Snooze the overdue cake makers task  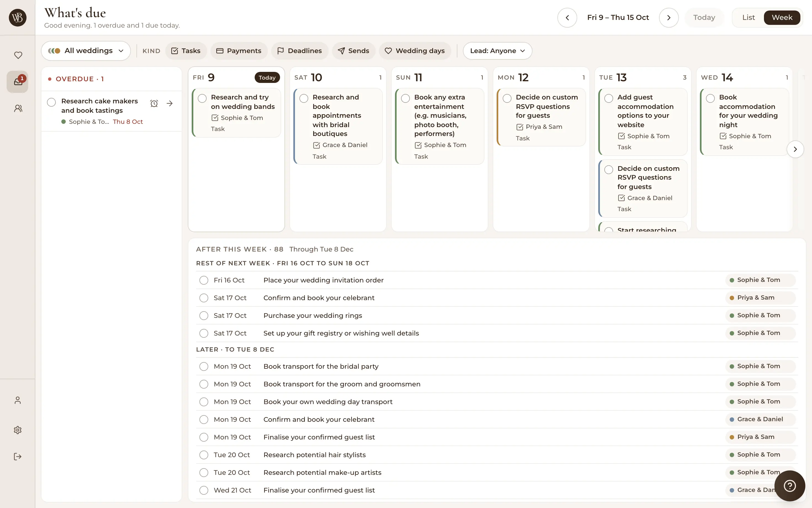click(x=154, y=103)
